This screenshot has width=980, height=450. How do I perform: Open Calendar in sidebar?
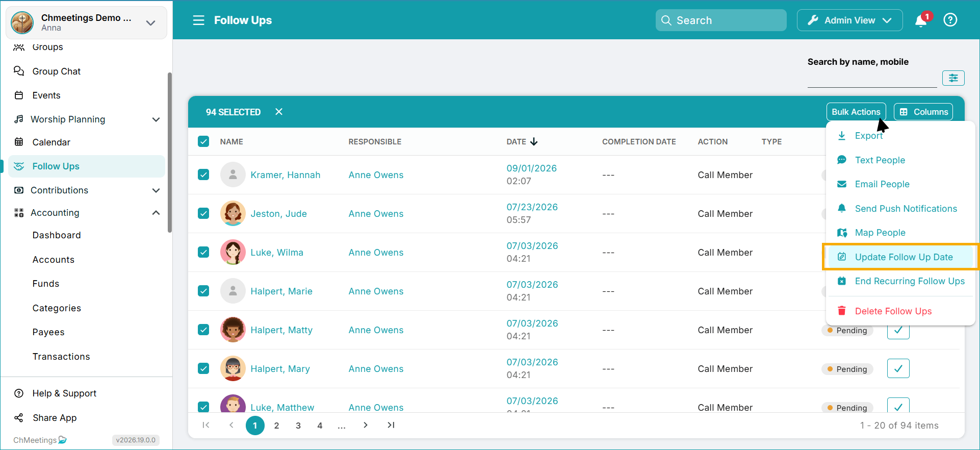click(51, 142)
